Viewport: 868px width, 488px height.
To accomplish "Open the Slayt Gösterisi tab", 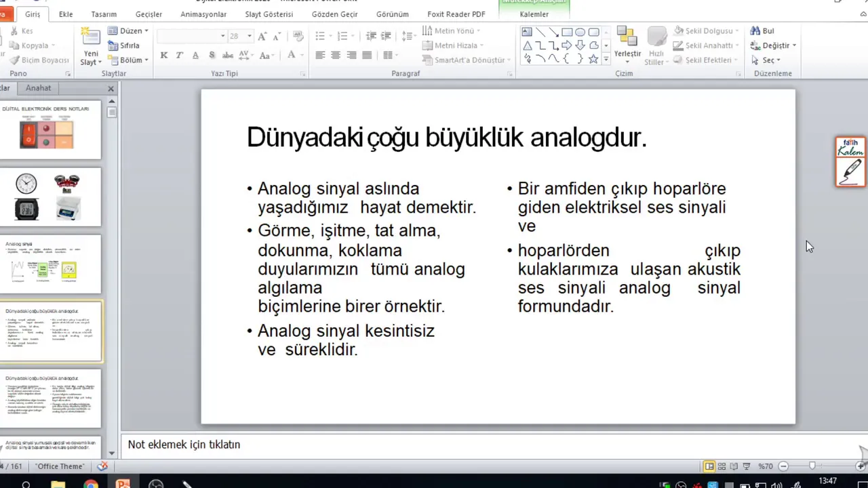I will 269,14.
